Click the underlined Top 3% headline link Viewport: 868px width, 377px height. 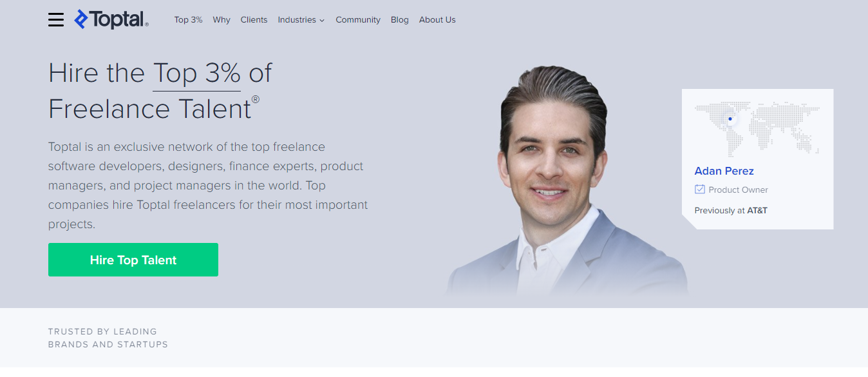point(197,73)
